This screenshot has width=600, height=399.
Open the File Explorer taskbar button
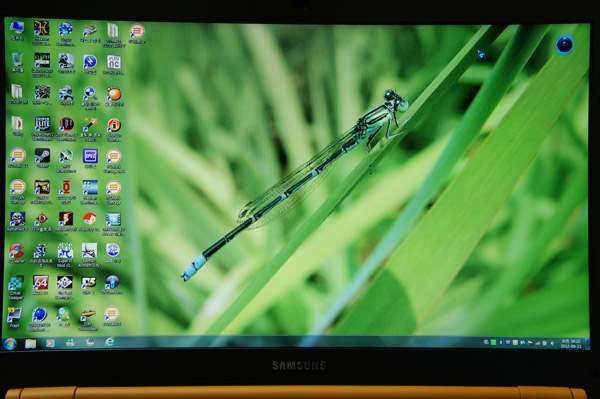pyautogui.click(x=31, y=344)
